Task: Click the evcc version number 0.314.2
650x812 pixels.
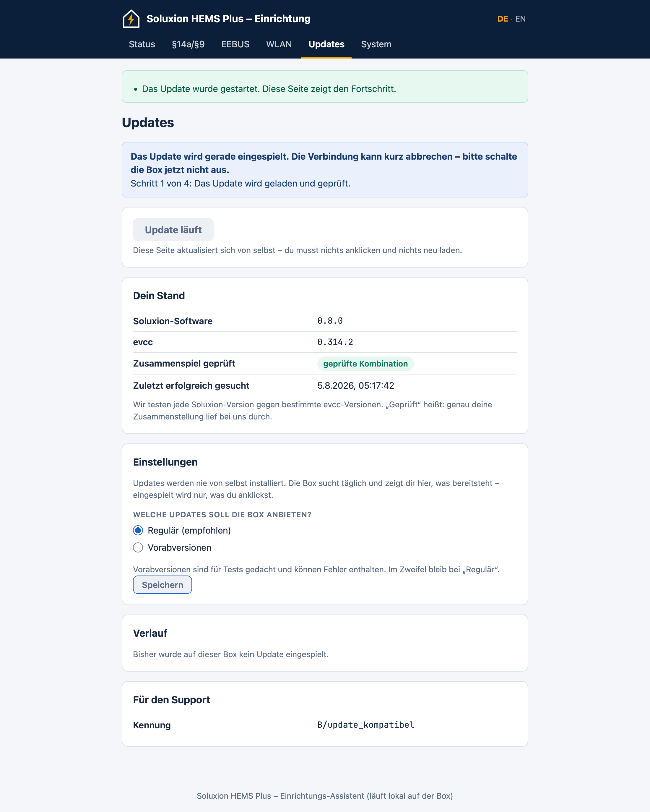Action: click(335, 342)
